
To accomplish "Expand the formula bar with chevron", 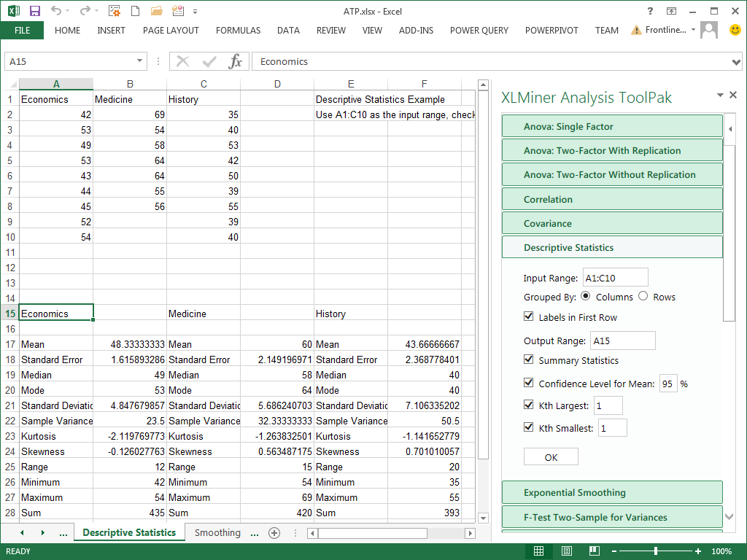I will tap(736, 62).
